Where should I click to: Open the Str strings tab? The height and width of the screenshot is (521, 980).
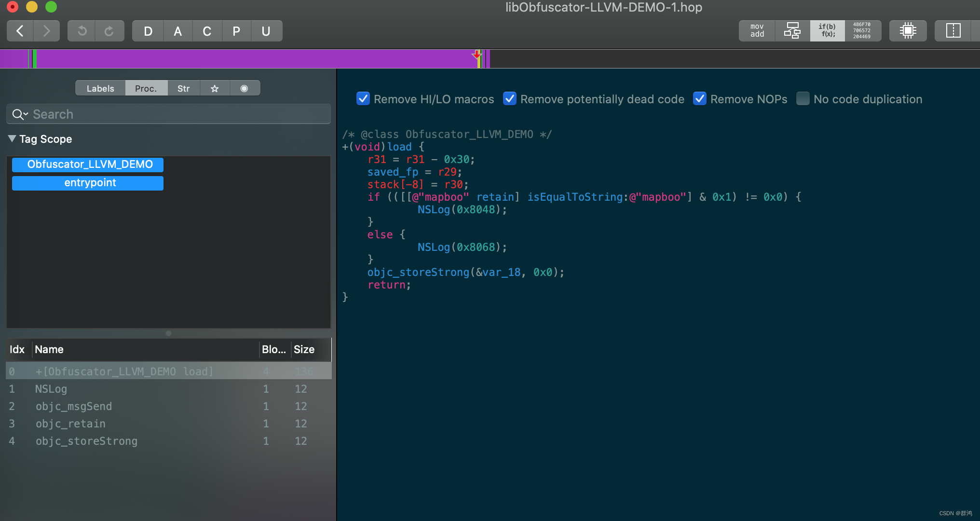point(183,88)
